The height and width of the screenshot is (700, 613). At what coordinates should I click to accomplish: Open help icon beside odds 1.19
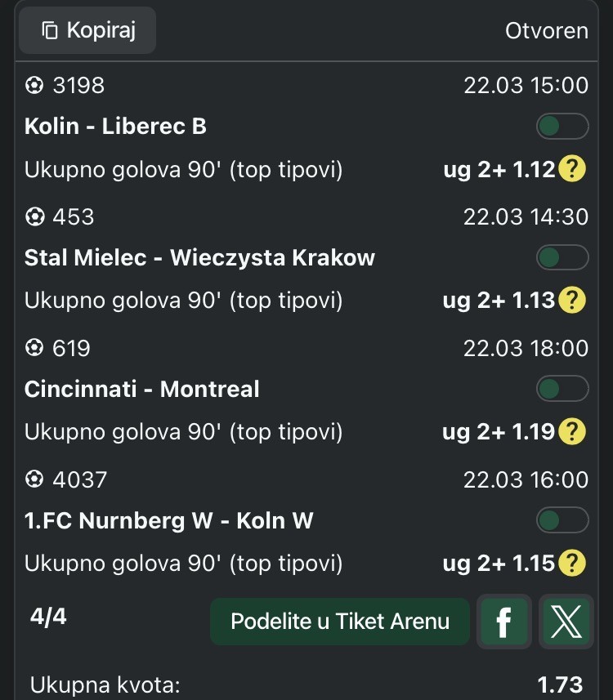(x=573, y=431)
